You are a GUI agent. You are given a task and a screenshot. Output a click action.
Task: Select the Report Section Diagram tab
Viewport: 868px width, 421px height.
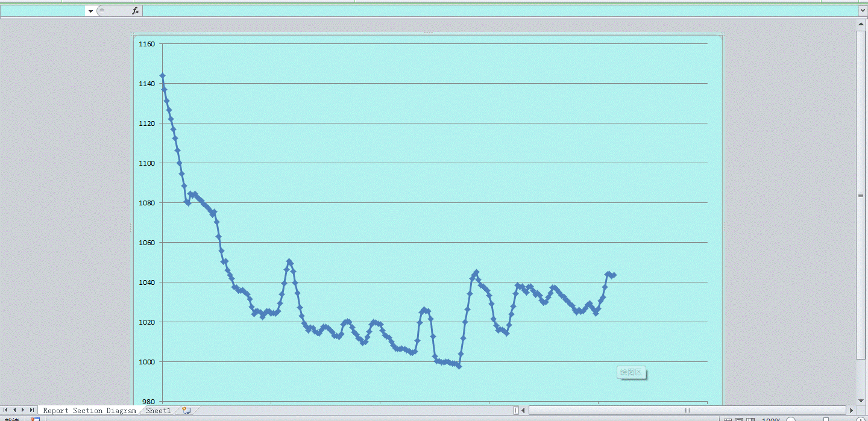pyautogui.click(x=89, y=411)
